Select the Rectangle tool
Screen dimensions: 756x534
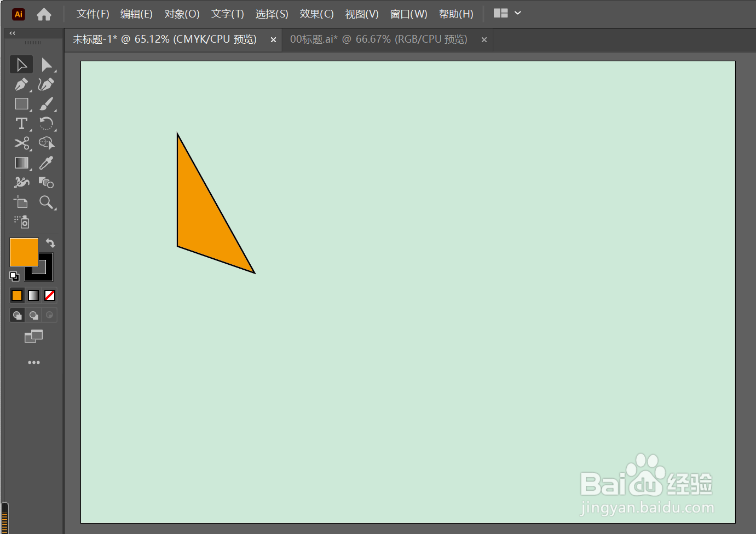pos(21,104)
